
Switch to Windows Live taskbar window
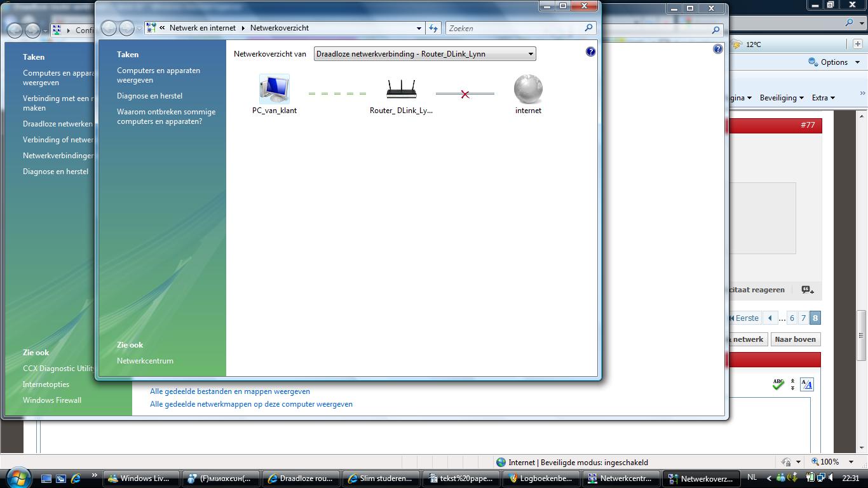coord(142,478)
